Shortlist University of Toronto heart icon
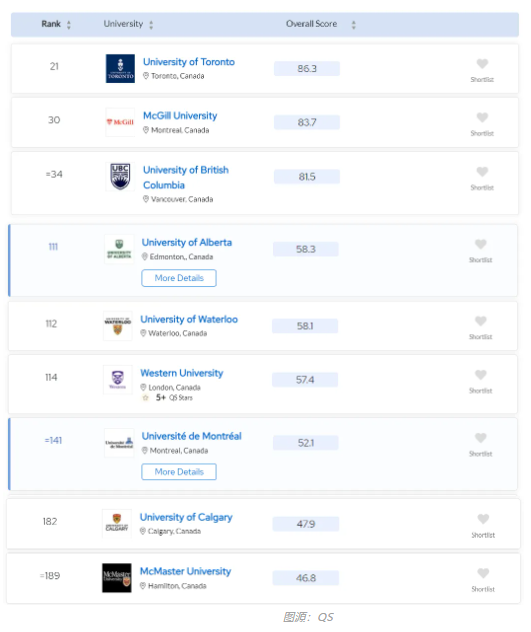The height and width of the screenshot is (632, 531). click(x=482, y=64)
